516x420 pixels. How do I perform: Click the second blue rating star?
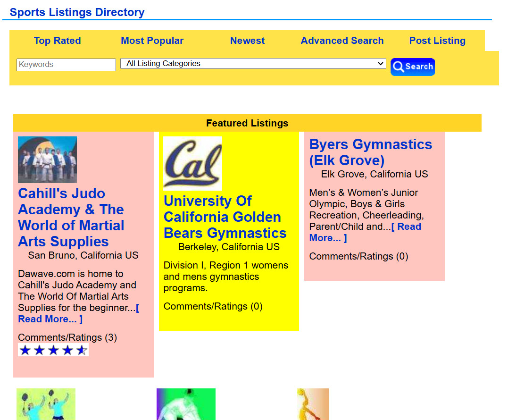(39, 350)
